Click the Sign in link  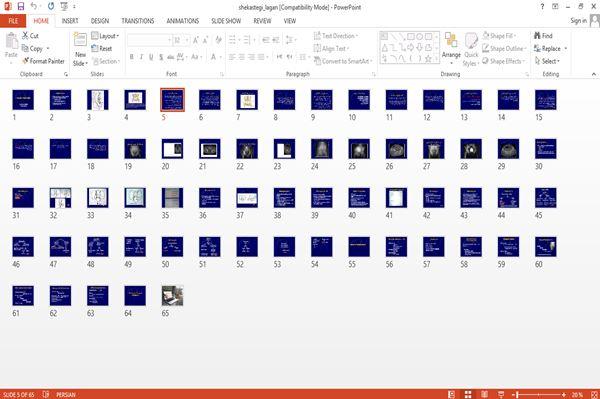click(578, 21)
